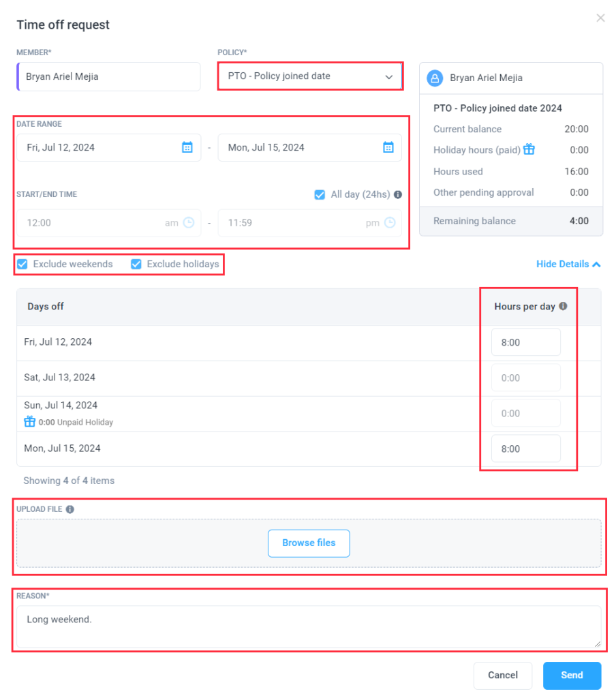616x698 pixels.
Task: Edit hours for Fri, Jul 12, 2024
Action: pyautogui.click(x=525, y=343)
